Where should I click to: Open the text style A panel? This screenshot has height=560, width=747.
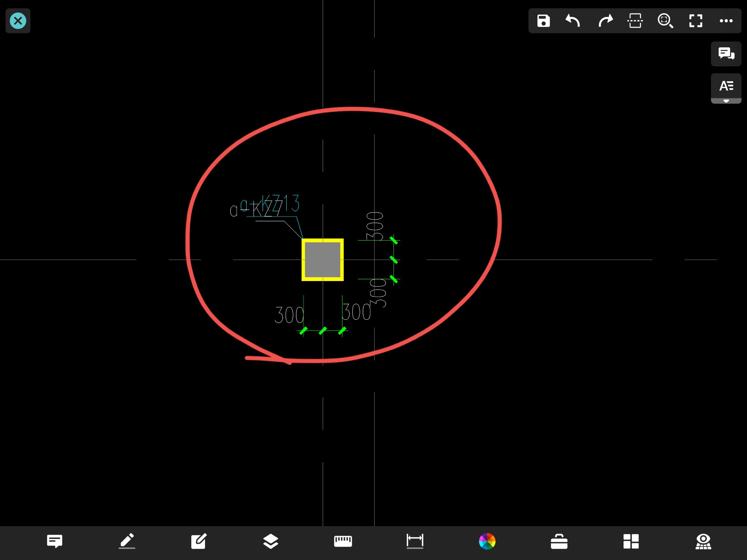click(x=726, y=86)
